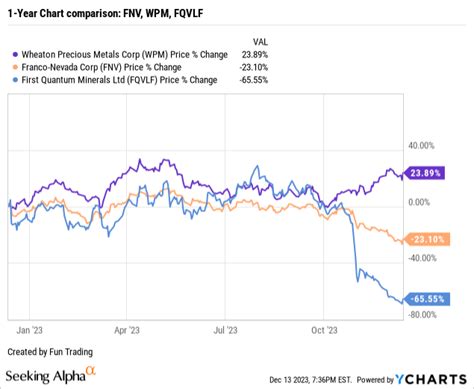Click the purple WPM legend dot
Image resolution: width=474 pixels, height=389 pixels.
click(15, 54)
